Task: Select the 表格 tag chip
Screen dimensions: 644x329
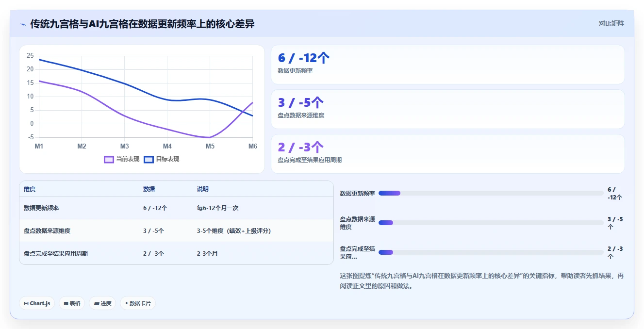Action: tap(72, 303)
